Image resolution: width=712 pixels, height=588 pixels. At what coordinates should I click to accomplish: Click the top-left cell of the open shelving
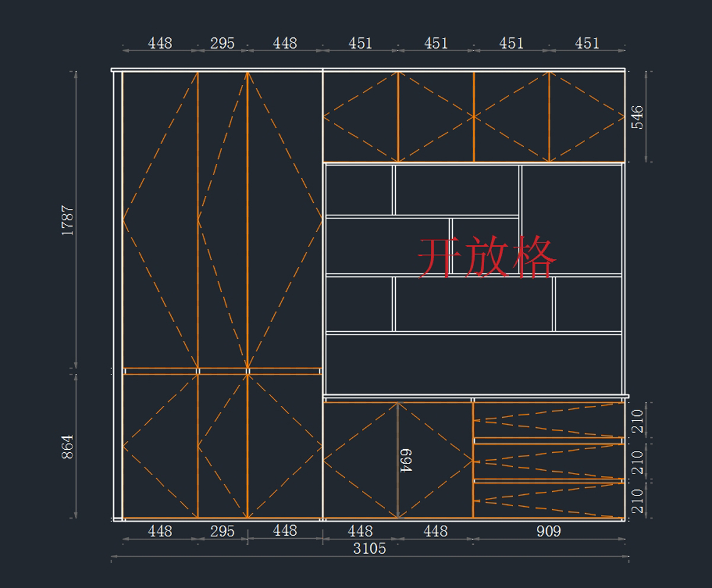coord(359,190)
